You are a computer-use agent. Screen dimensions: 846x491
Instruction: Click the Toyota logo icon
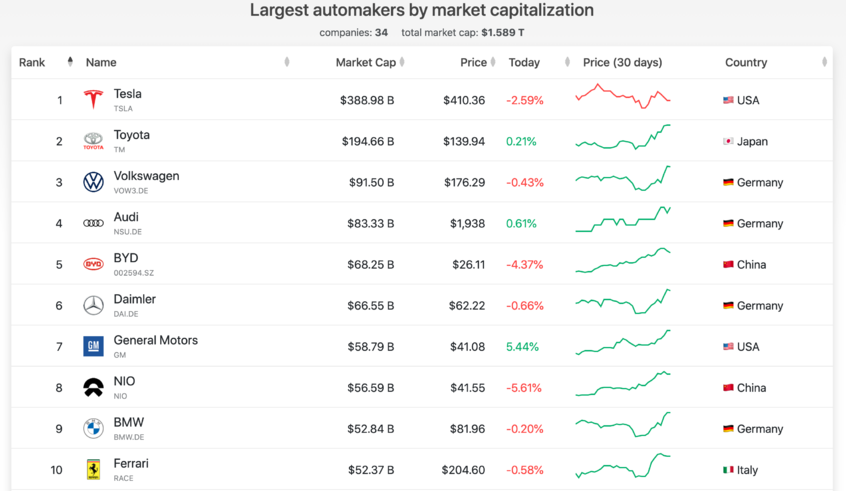click(x=93, y=141)
